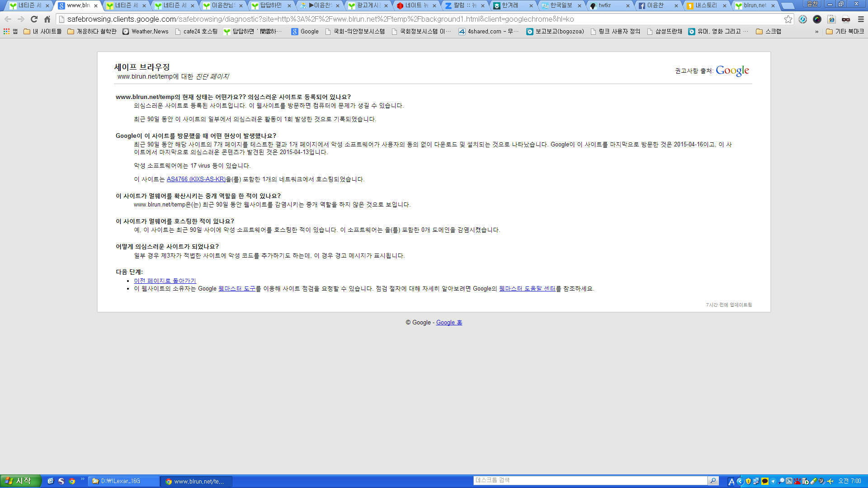The height and width of the screenshot is (488, 868).
Task: Open the Chrome hamburger menu
Action: coord(861,19)
